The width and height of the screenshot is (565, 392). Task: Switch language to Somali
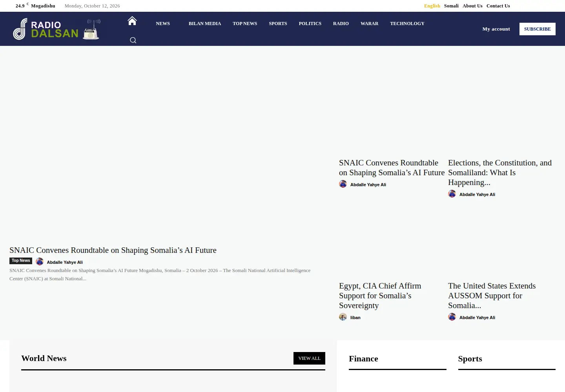(x=451, y=6)
